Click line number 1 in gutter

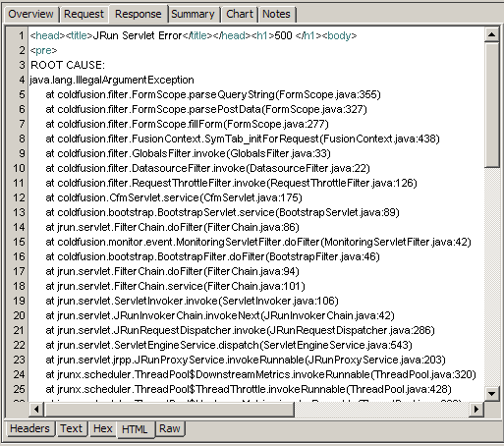click(x=22, y=35)
